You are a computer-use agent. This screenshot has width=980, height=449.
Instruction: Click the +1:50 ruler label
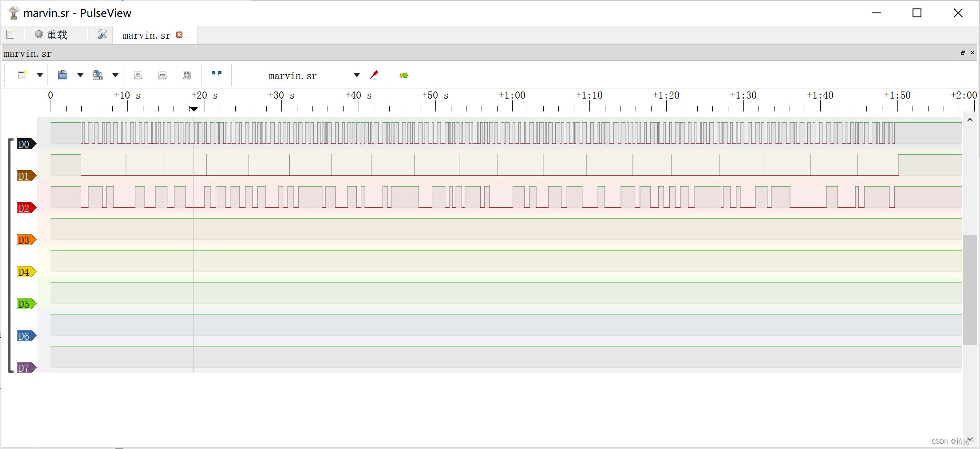(897, 95)
